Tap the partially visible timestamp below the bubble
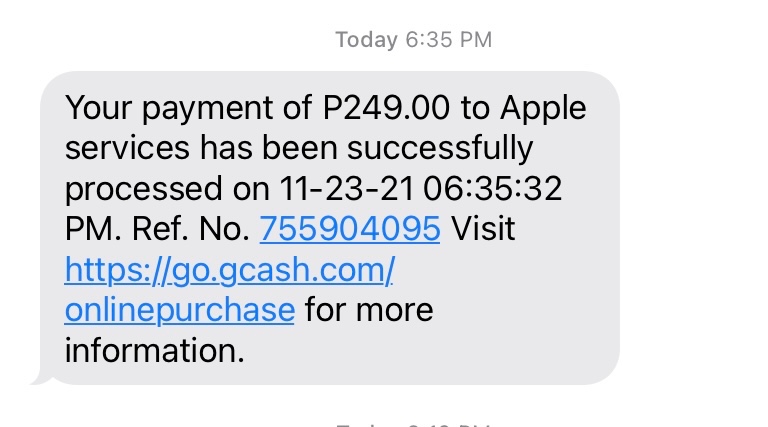This screenshot has width=768, height=427. 413,424
